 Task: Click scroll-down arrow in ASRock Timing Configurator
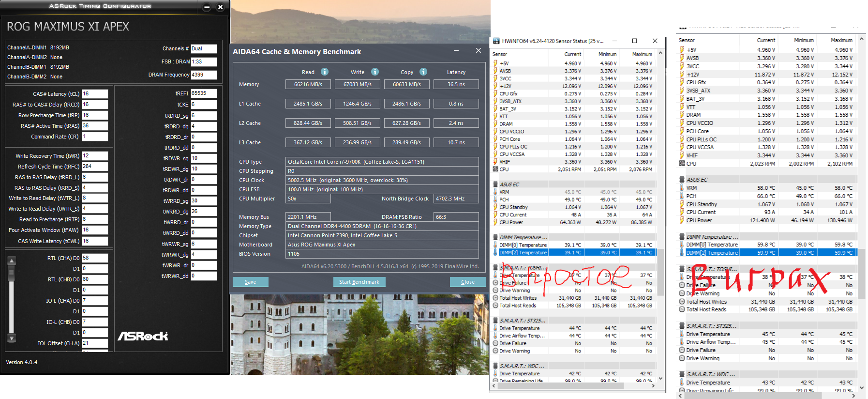coord(12,338)
